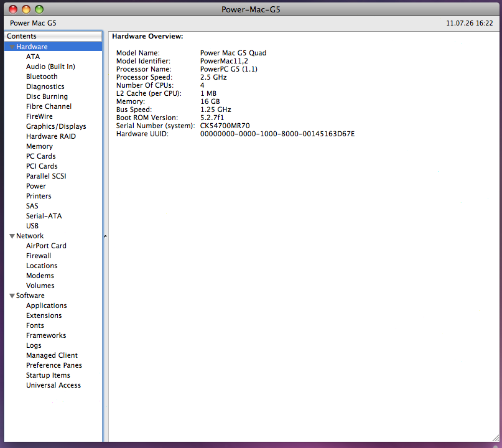Click Bus Speed value 1.25 GHz

pos(215,110)
